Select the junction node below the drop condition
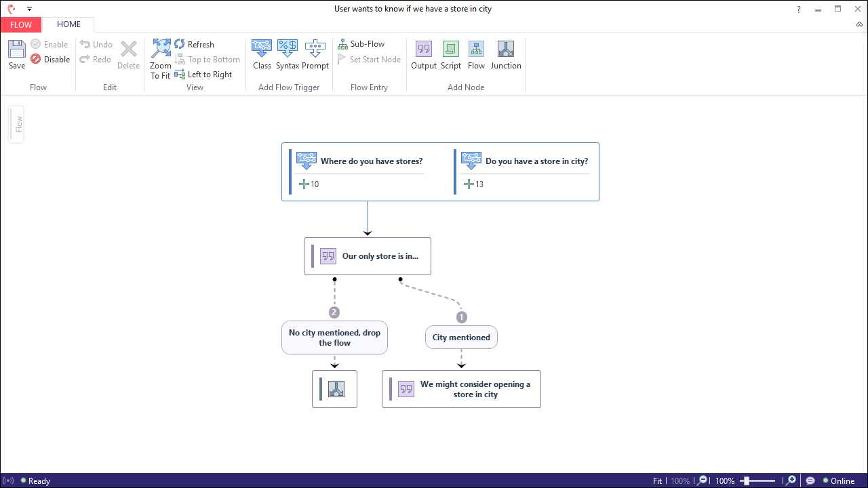 tap(334, 389)
